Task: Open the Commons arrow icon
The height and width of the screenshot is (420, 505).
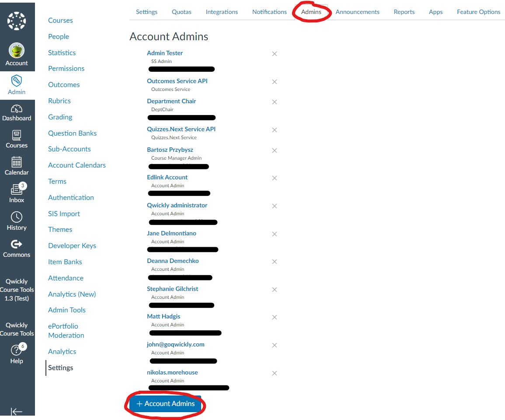Action: [x=17, y=244]
